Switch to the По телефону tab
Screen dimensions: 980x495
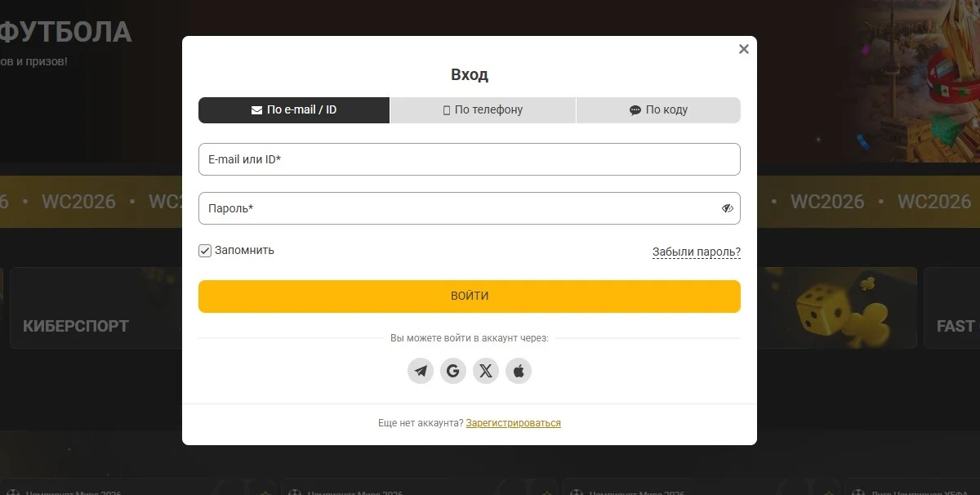483,110
